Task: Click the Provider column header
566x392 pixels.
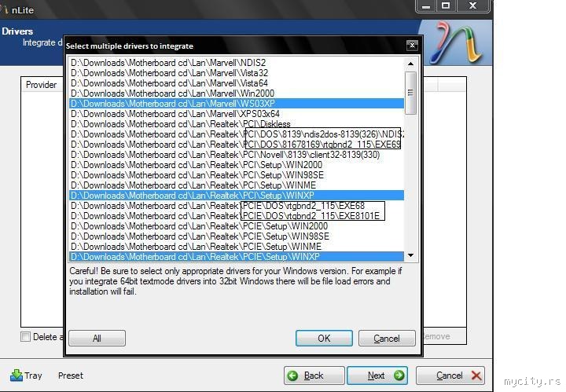Action: [x=42, y=85]
